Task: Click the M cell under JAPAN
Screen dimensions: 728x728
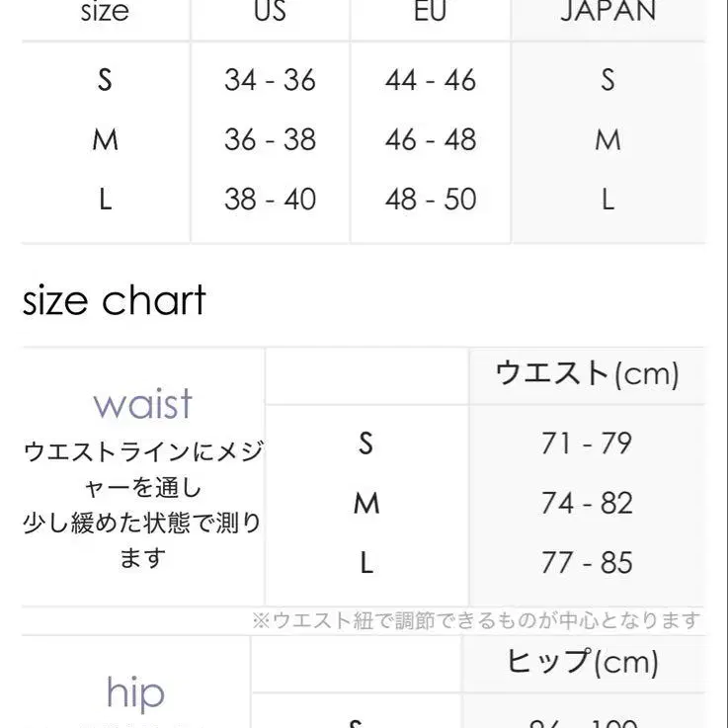Action: coord(607,140)
